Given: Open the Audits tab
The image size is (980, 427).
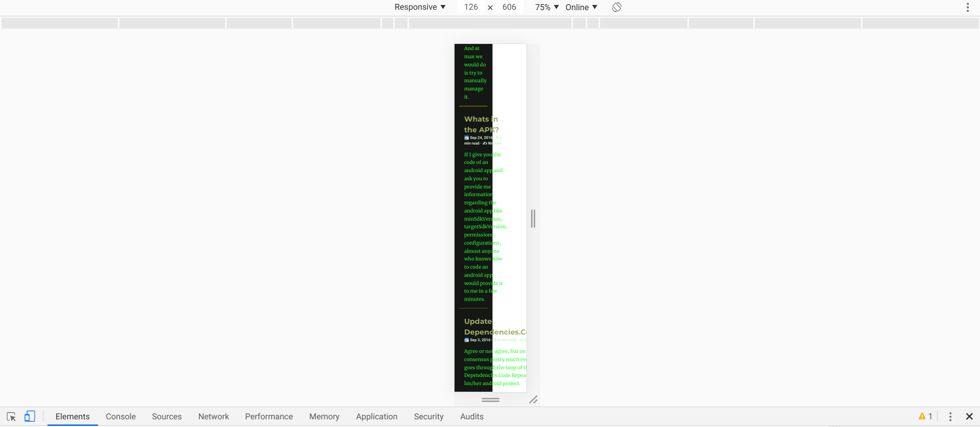Looking at the screenshot, I should (472, 416).
